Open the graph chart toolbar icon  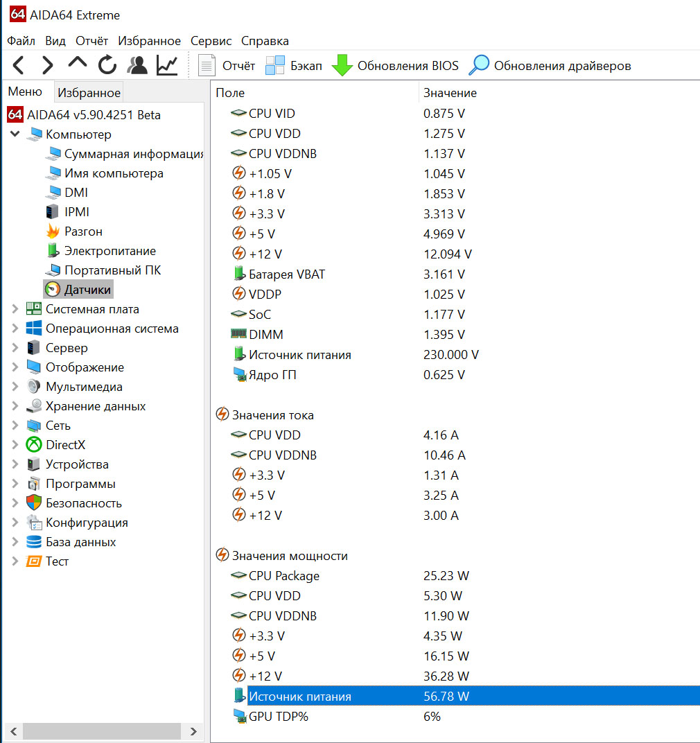click(167, 65)
